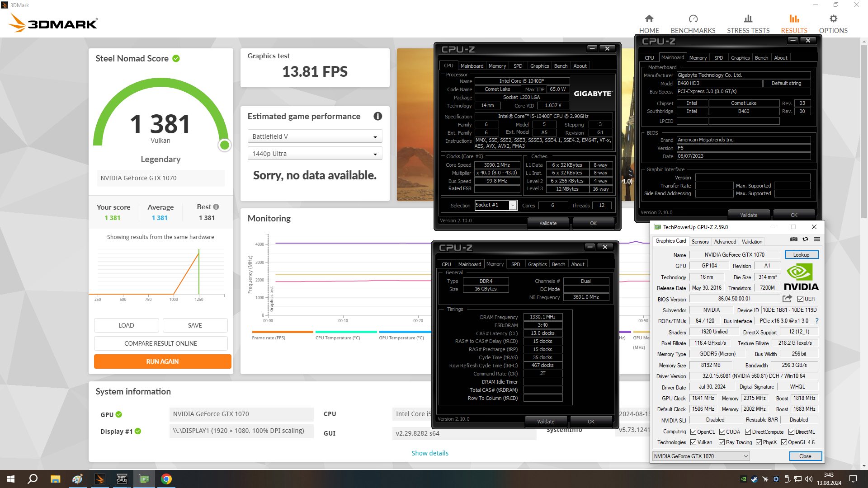Switch to the Advanced tab in GPU-Z

pos(725,242)
